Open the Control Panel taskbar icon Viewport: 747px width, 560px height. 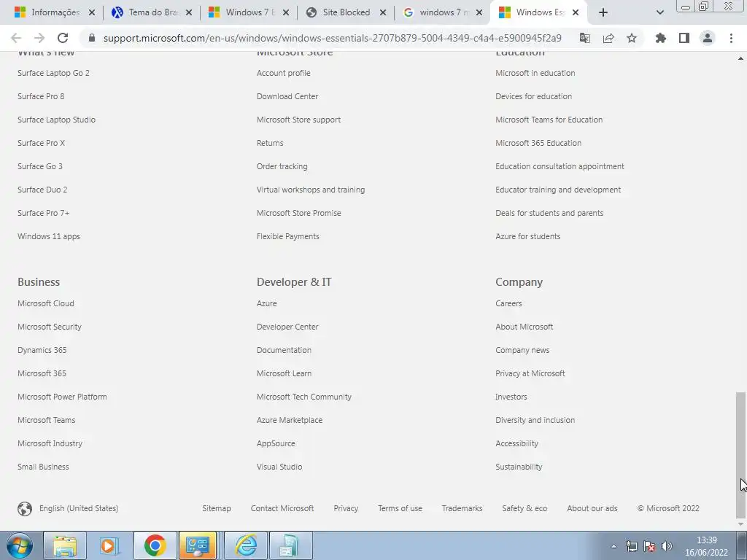pyautogui.click(x=198, y=545)
